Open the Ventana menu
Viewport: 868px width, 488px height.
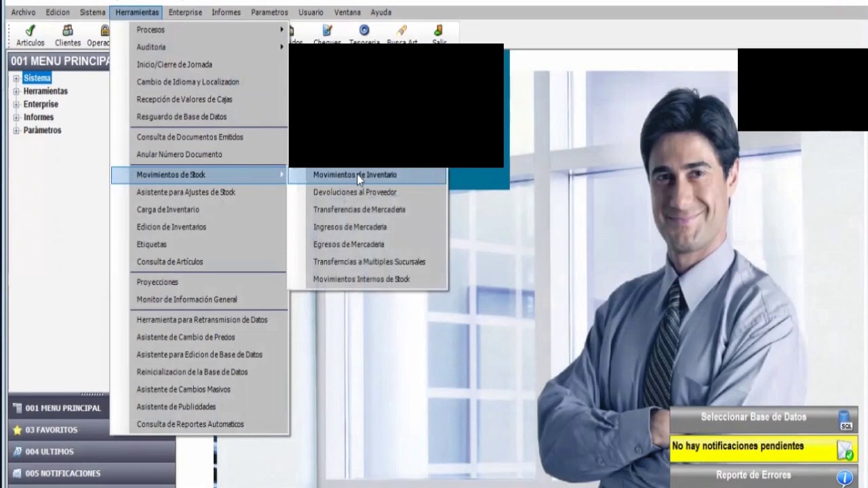[x=348, y=12]
